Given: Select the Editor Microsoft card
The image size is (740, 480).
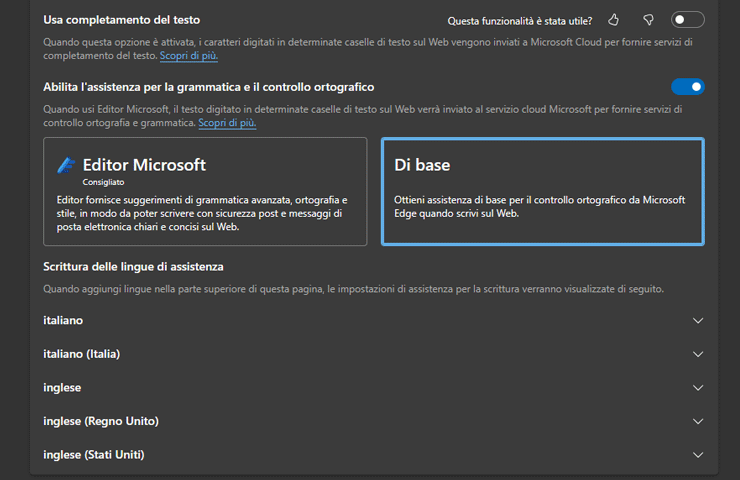Looking at the screenshot, I should click(205, 192).
